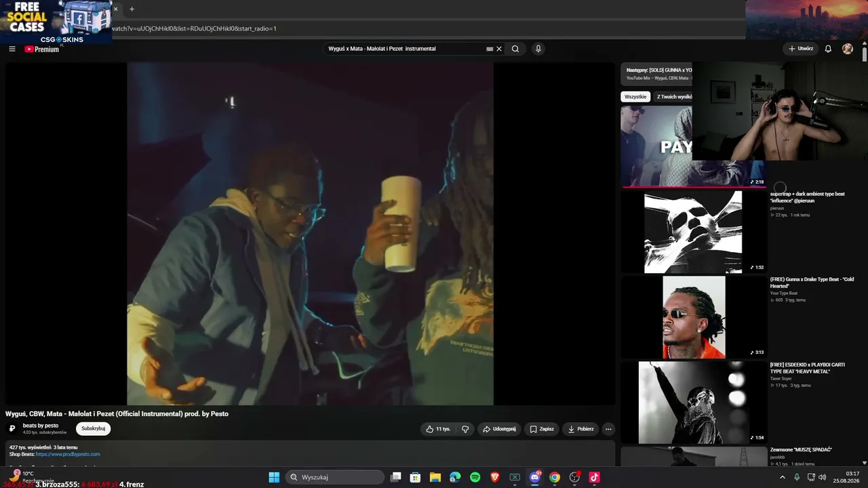This screenshot has width=868, height=488.
Task: Open Gunna x Drake 'Cold Hearted' title
Action: [812, 283]
